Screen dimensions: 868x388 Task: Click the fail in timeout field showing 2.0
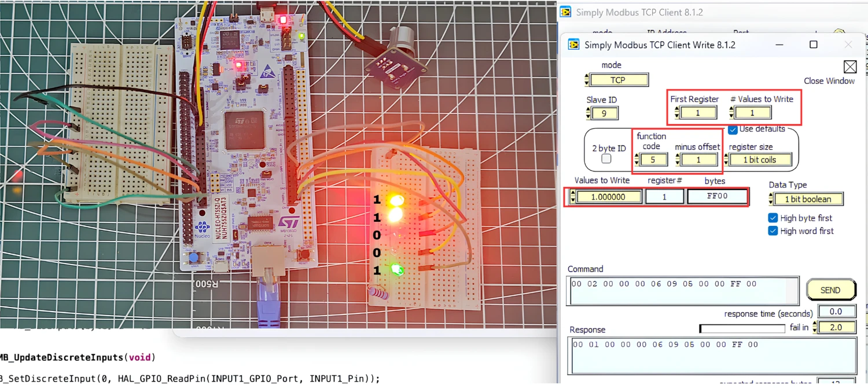(837, 327)
